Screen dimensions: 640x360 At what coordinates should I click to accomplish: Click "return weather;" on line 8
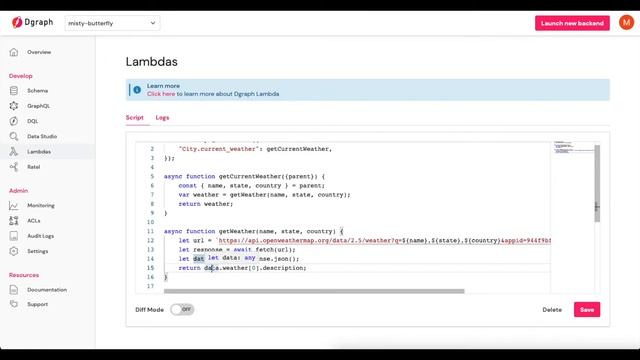pos(206,204)
